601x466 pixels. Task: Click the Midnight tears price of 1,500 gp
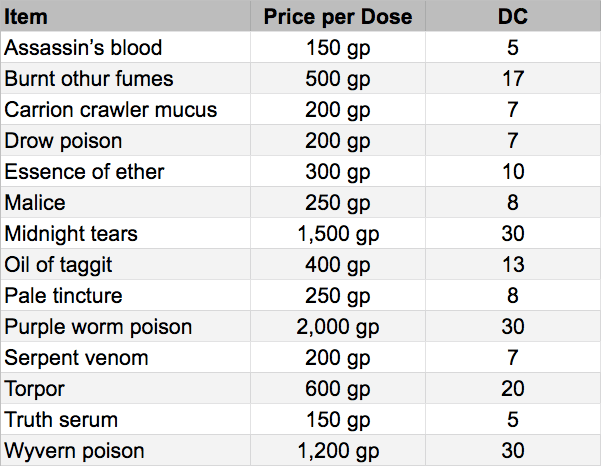[337, 234]
